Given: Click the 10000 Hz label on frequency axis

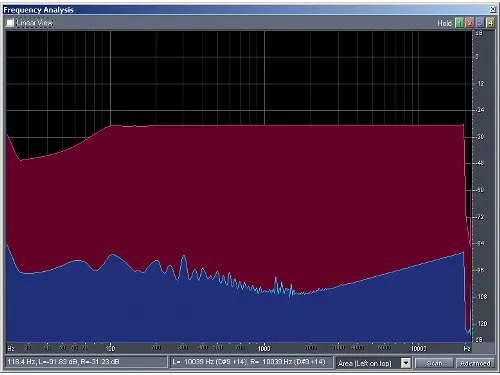Looking at the screenshot, I should (x=418, y=348).
